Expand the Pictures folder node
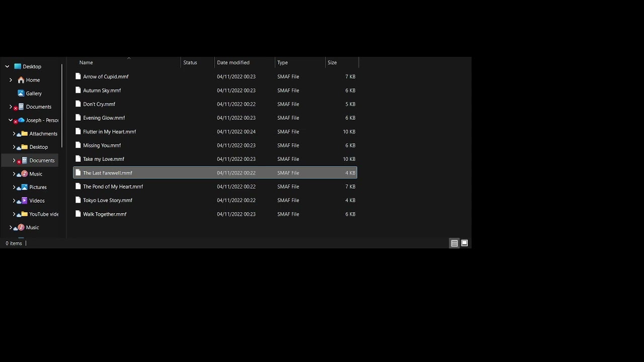 14,187
